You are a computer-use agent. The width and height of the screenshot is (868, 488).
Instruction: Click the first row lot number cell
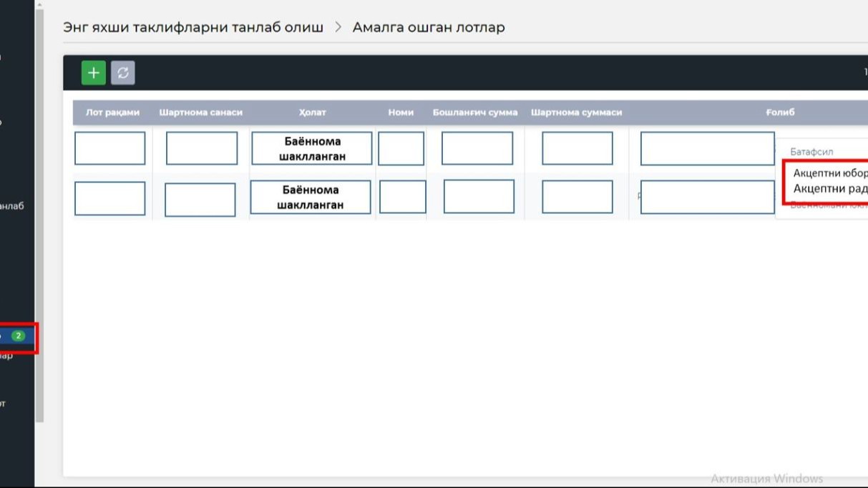click(109, 148)
